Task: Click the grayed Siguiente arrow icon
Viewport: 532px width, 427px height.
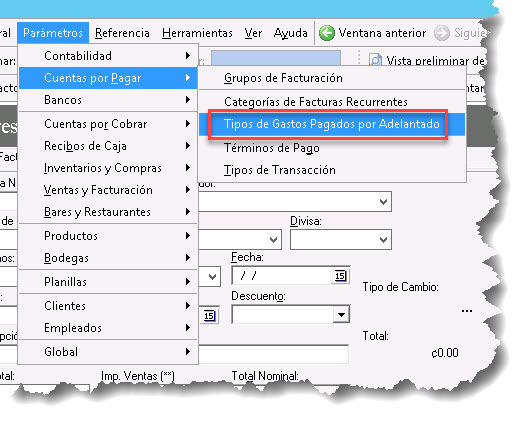Action: pyautogui.click(x=441, y=33)
